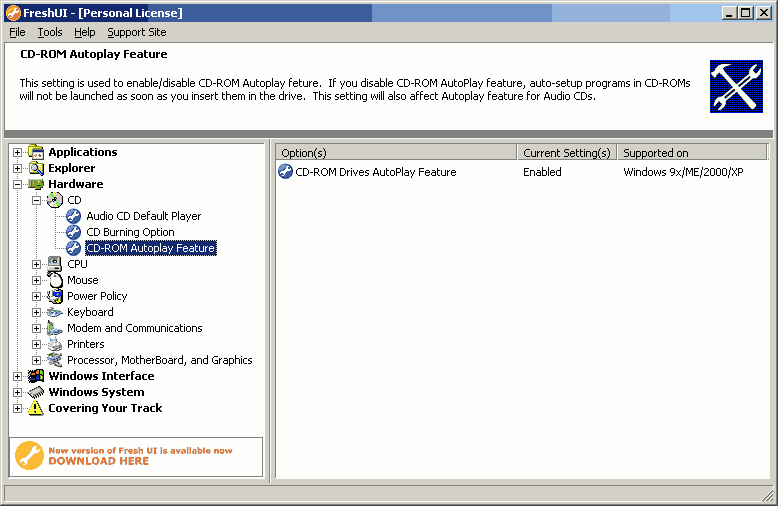Expand Processor, MotherBoard, and Graphics node
The image size is (778, 506).
[x=36, y=360]
